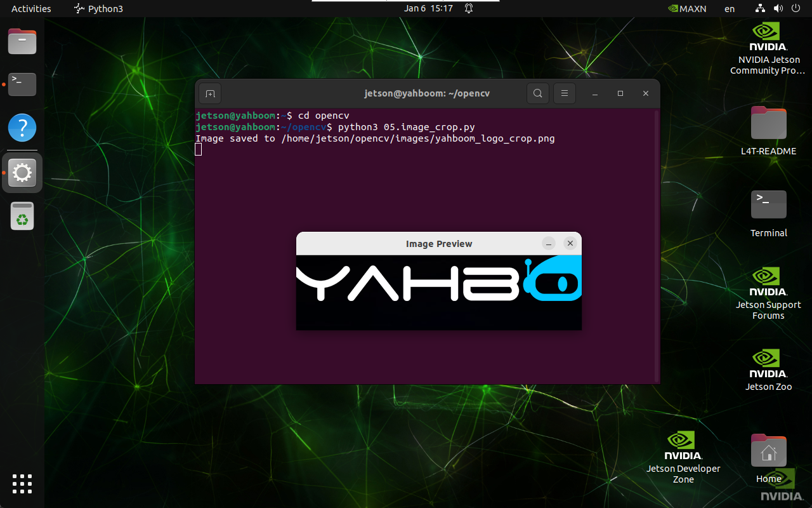Close the Image Preview window
Viewport: 812px width, 508px height.
pos(570,243)
